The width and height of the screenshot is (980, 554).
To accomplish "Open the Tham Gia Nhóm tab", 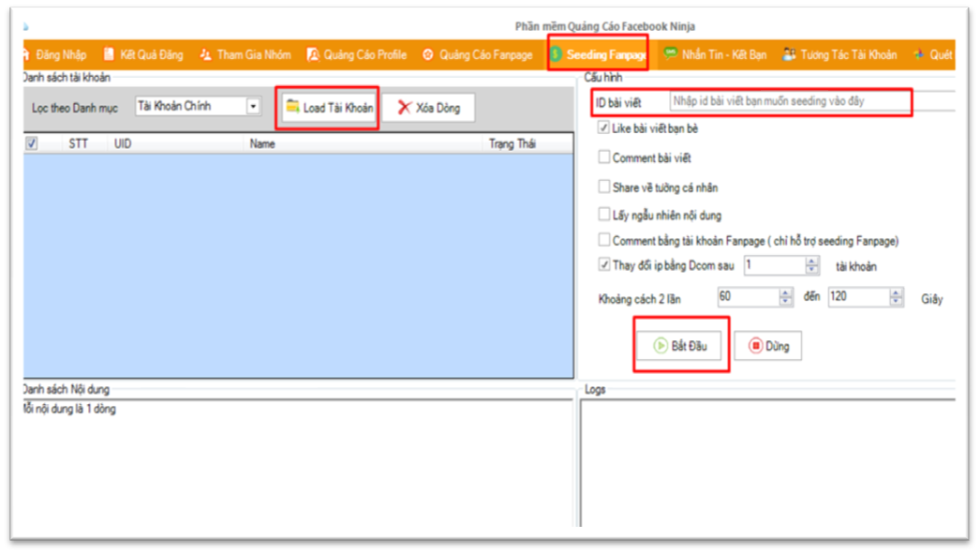I will tap(245, 55).
